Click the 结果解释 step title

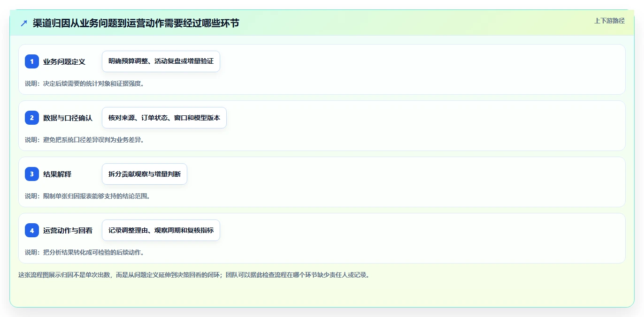(57, 174)
